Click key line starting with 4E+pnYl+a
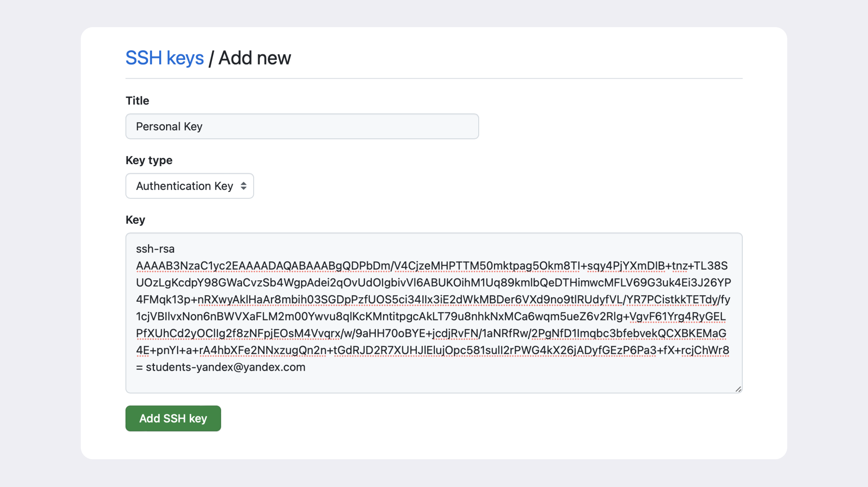The image size is (868, 487). 432,350
